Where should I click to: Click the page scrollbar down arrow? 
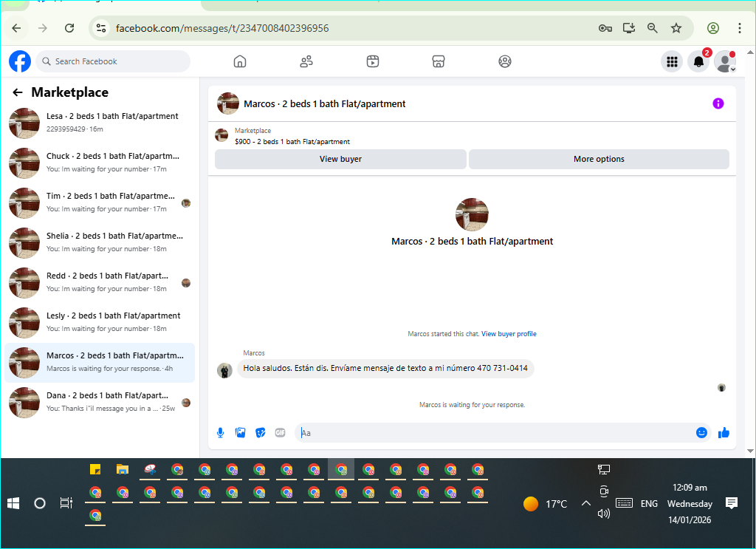750,451
